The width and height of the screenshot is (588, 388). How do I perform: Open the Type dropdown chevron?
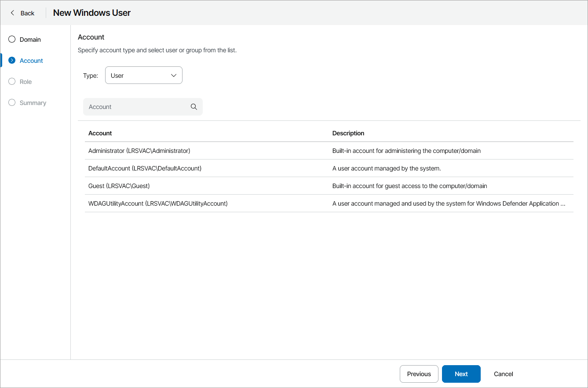pyautogui.click(x=173, y=76)
